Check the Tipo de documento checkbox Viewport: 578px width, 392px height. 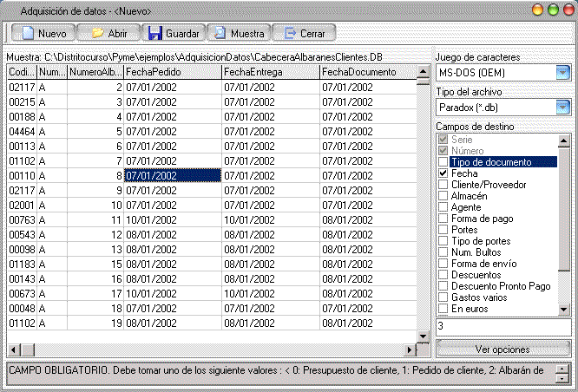tap(443, 161)
